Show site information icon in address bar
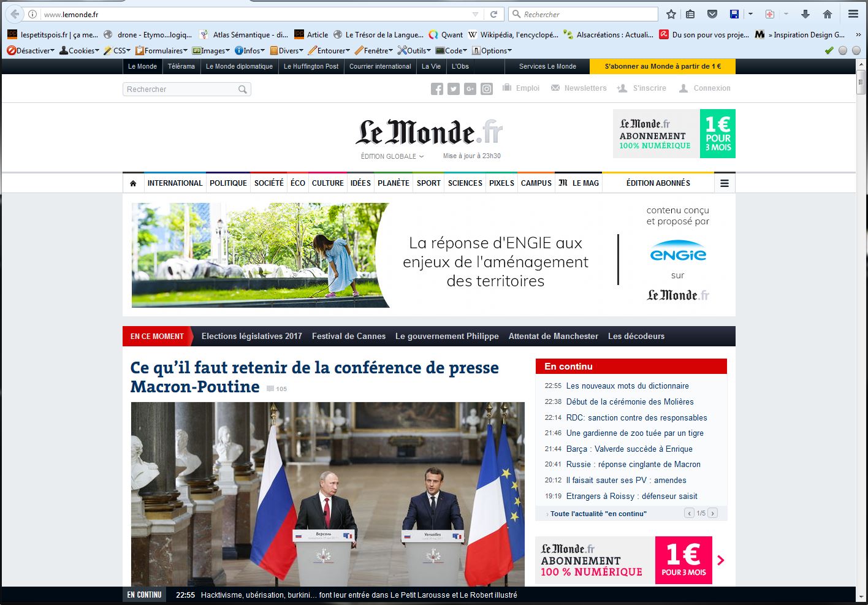 click(x=32, y=14)
